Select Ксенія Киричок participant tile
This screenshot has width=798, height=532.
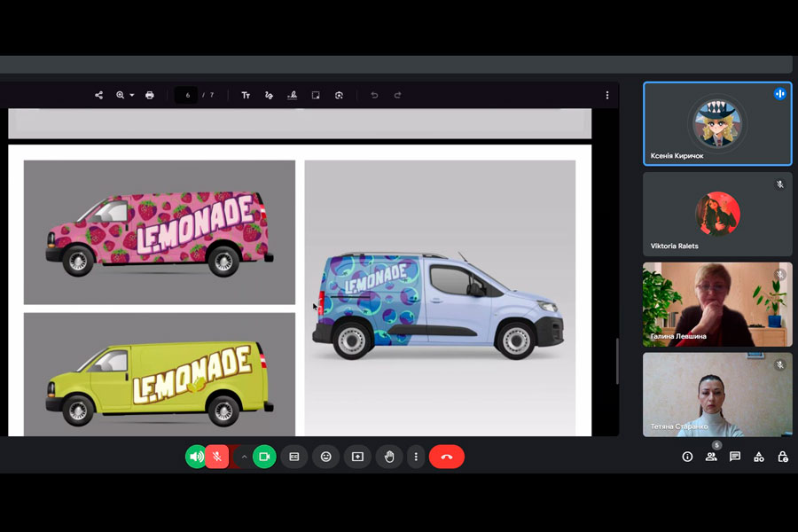coord(717,124)
